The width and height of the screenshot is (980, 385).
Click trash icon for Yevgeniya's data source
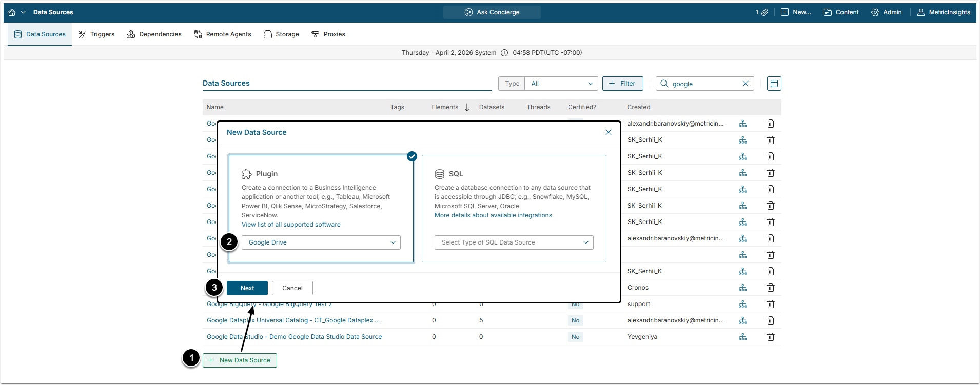tap(770, 337)
